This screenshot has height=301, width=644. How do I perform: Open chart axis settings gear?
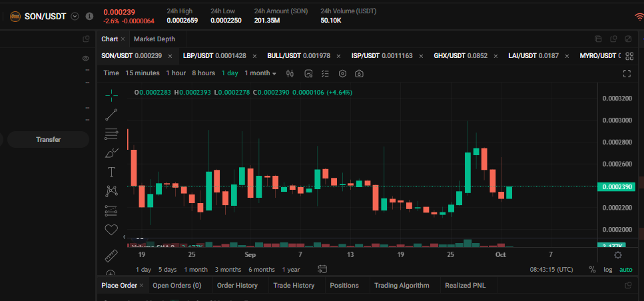618,256
